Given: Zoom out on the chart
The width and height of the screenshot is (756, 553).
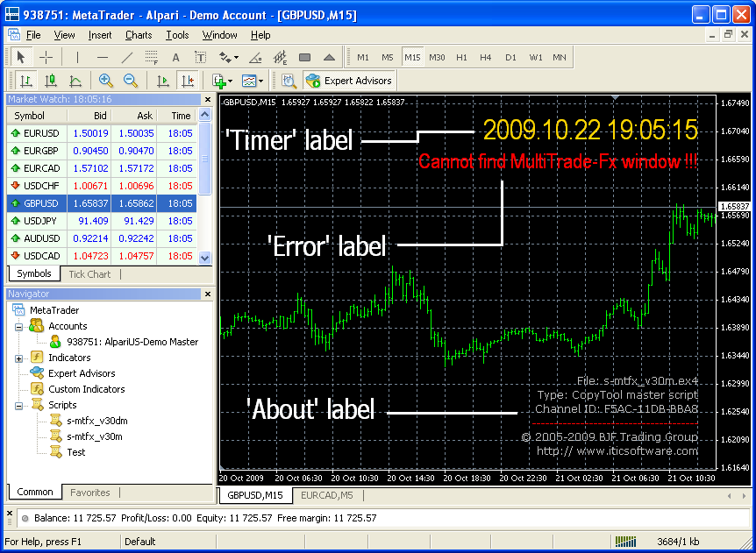Looking at the screenshot, I should pos(131,81).
